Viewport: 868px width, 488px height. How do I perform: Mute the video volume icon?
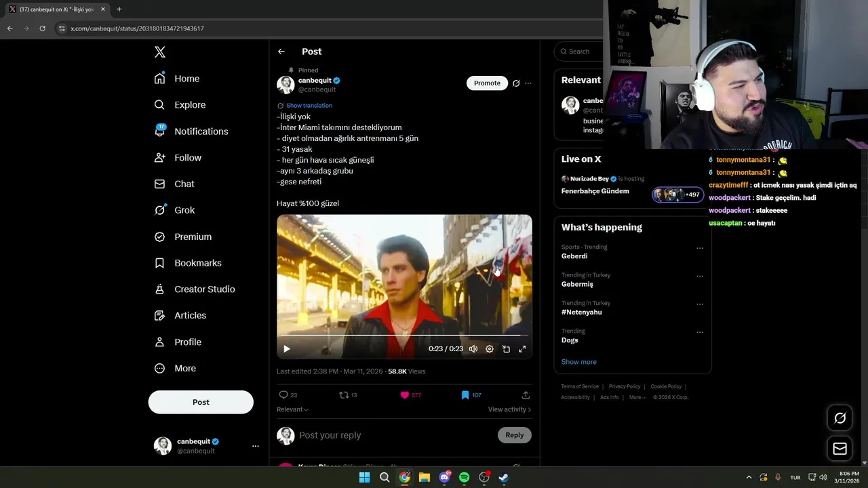coord(473,349)
